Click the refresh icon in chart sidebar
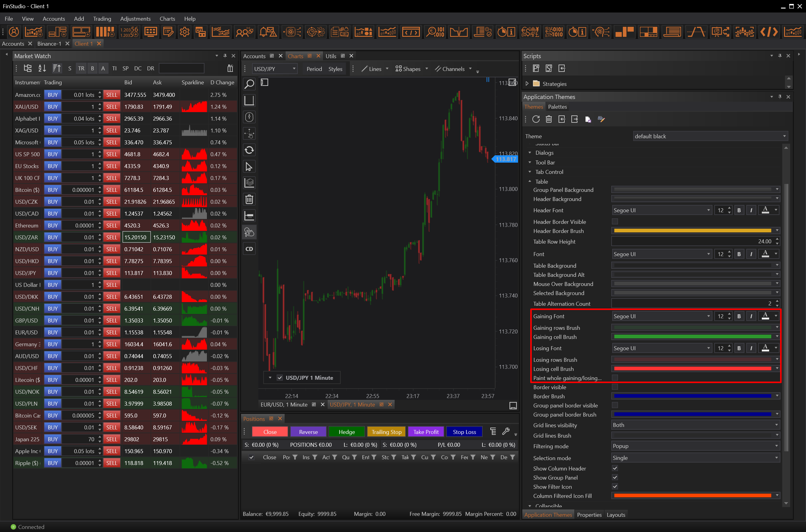The width and height of the screenshot is (806, 532). (249, 150)
